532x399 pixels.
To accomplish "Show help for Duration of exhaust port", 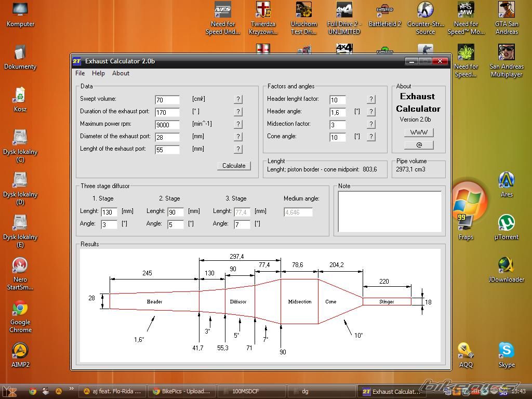I will [x=238, y=112].
